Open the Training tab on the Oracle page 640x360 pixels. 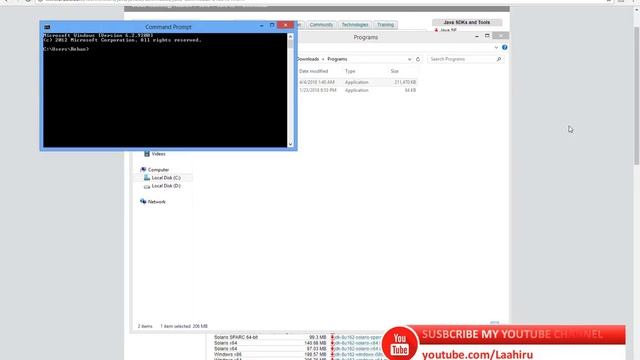[x=385, y=25]
